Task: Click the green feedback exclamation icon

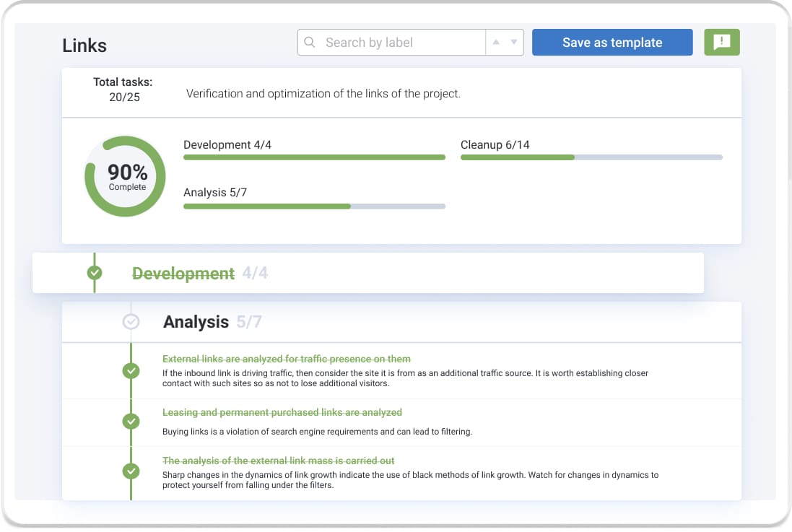Action: [721, 43]
